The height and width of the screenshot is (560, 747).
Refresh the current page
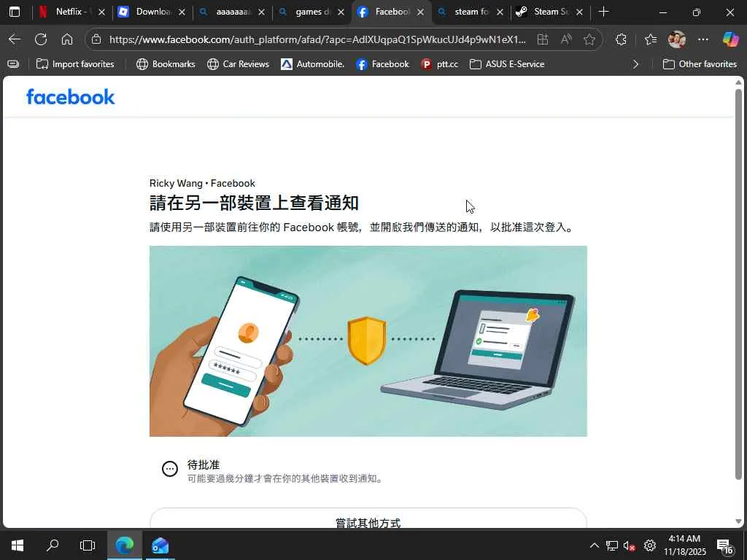[41, 39]
